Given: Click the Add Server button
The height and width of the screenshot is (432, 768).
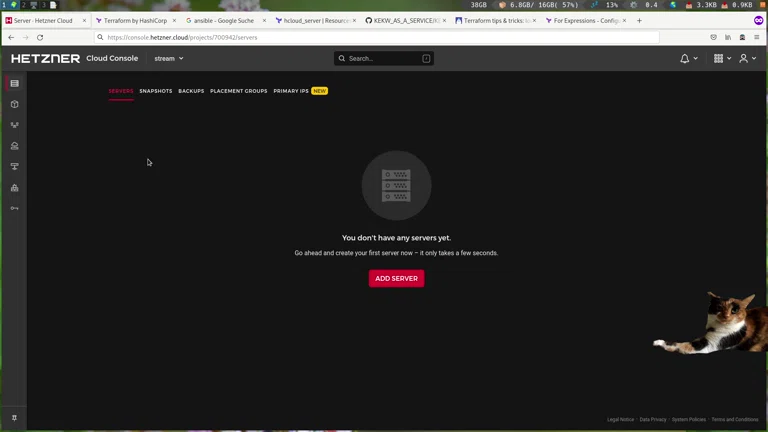Looking at the screenshot, I should pyautogui.click(x=397, y=278).
